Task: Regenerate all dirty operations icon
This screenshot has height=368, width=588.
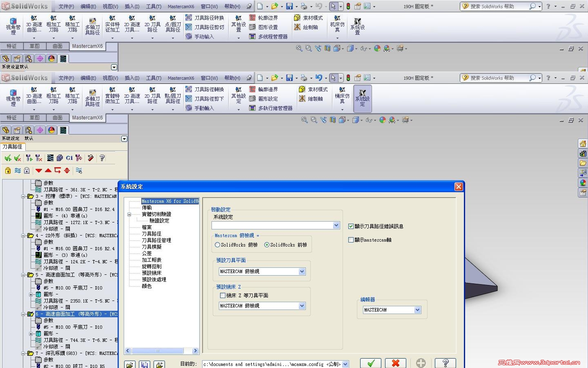Action: [x=39, y=158]
